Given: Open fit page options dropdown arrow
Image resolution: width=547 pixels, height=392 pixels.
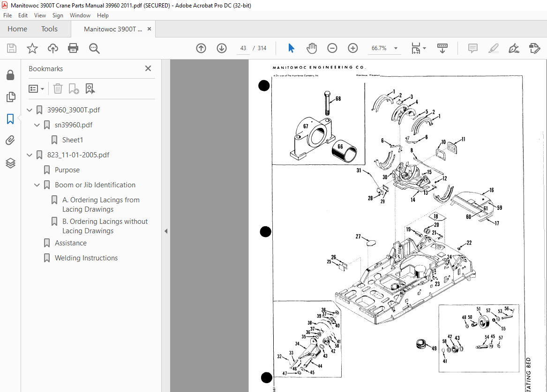Looking at the screenshot, I should [424, 48].
